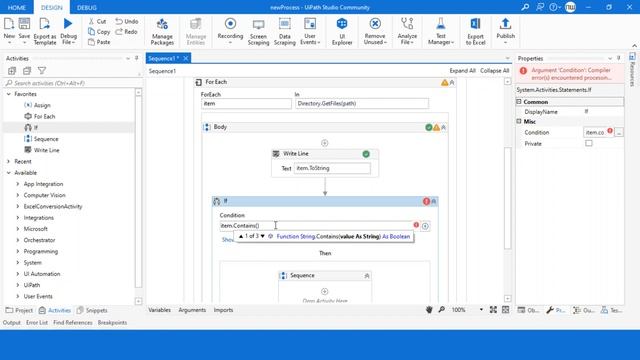Open the help icon menu
The image size is (640, 360).
click(554, 7)
